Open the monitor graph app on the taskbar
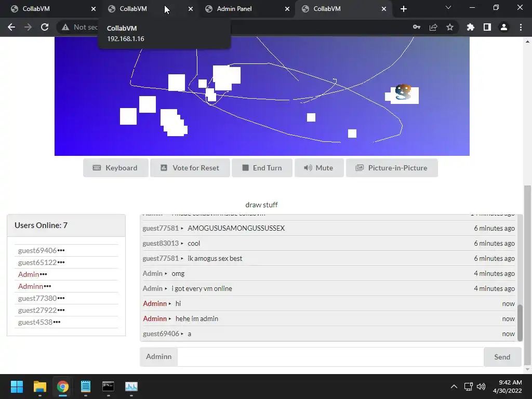Viewport: 532px width, 399px height. (131, 387)
